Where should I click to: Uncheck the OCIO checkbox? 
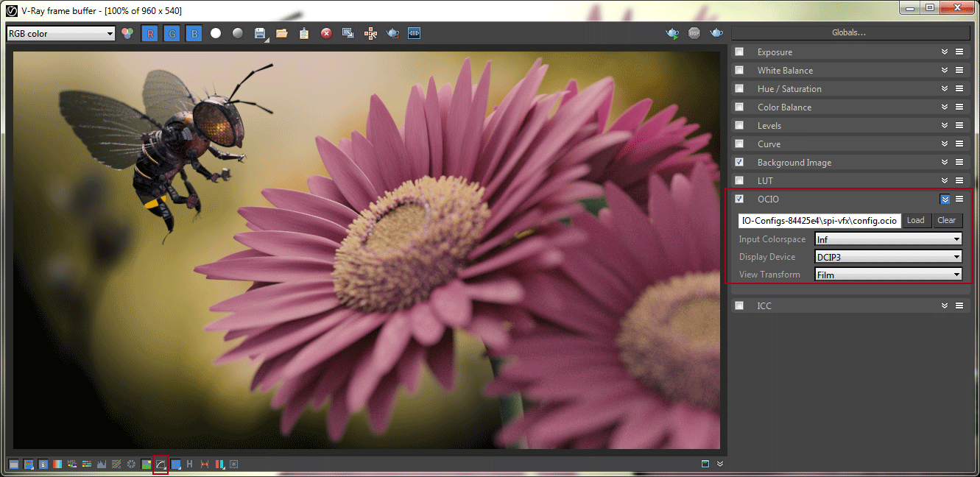739,199
